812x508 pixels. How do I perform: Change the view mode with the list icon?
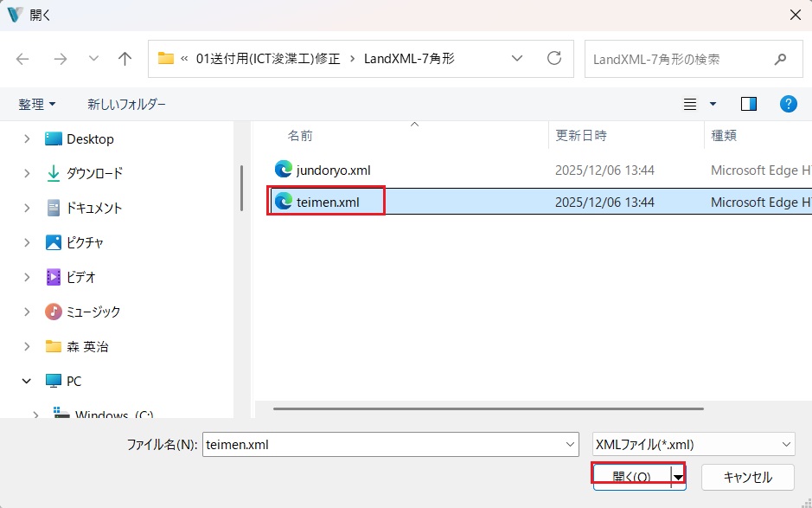point(692,103)
